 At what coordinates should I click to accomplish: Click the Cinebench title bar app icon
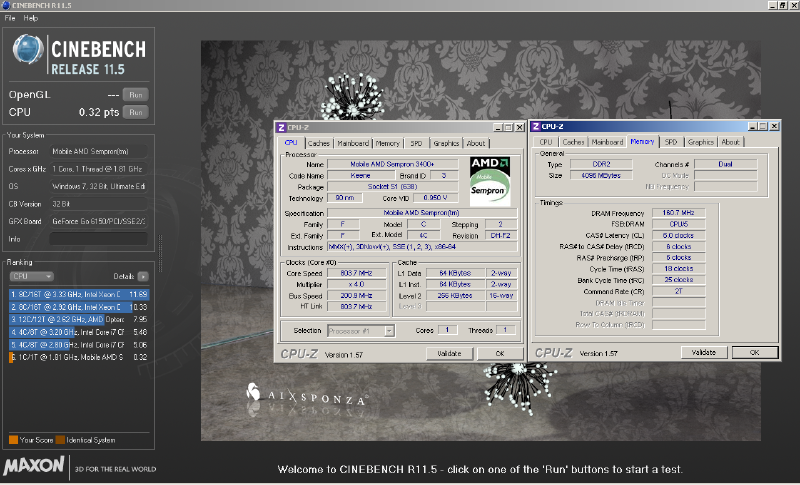coord(6,5)
